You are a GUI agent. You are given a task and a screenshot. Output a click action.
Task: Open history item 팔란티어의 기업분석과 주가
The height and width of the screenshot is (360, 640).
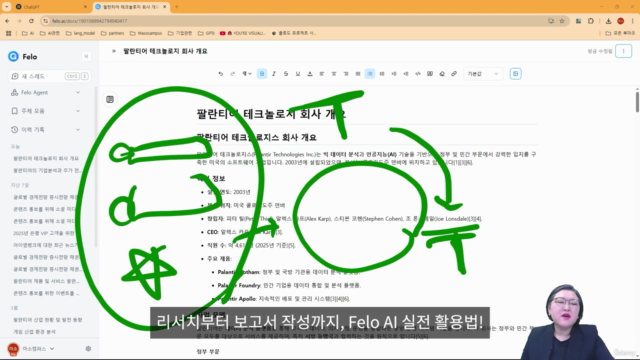click(x=46, y=170)
